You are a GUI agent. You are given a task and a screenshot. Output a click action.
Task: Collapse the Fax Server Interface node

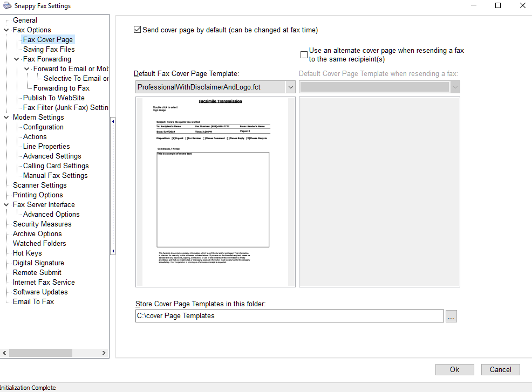coord(6,205)
